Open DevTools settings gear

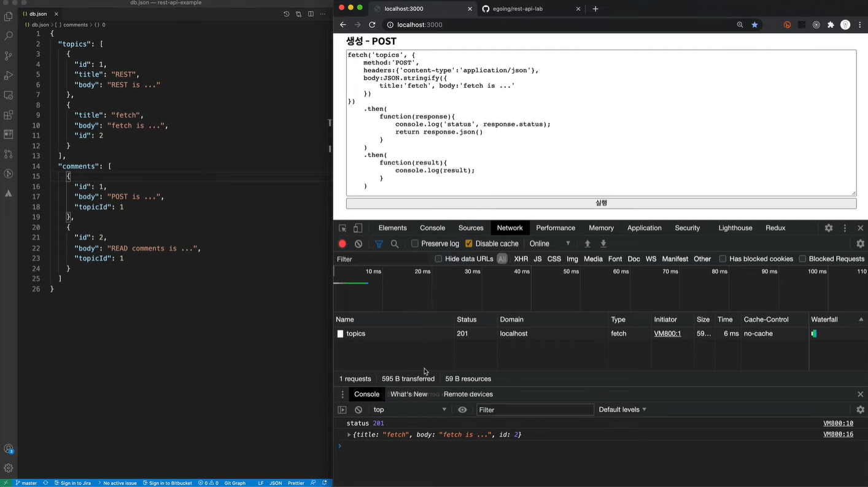pos(829,228)
